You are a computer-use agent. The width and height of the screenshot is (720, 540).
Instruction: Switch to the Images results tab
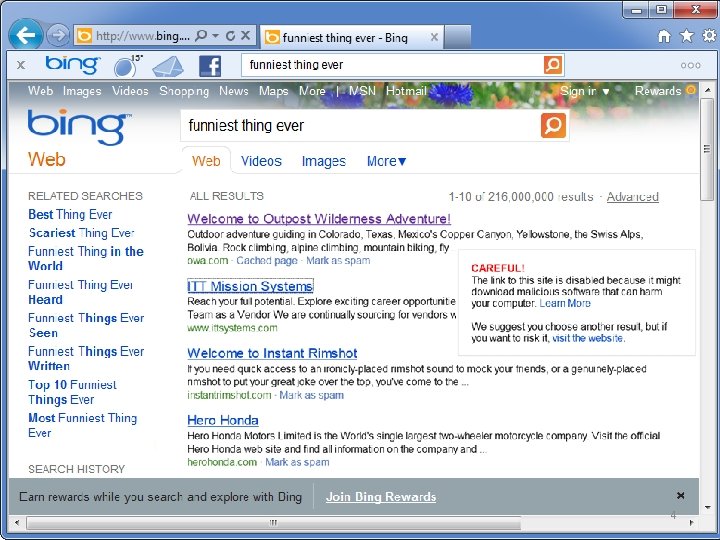[x=324, y=162]
